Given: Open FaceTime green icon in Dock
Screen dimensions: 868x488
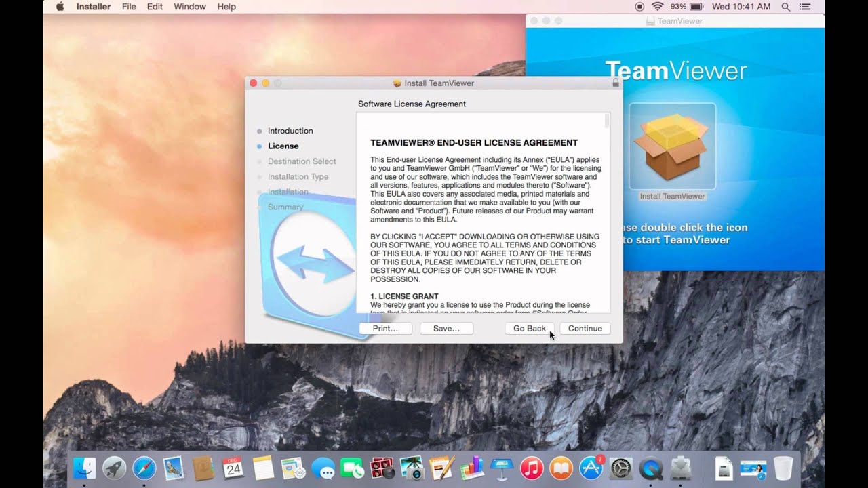Looking at the screenshot, I should 353,468.
